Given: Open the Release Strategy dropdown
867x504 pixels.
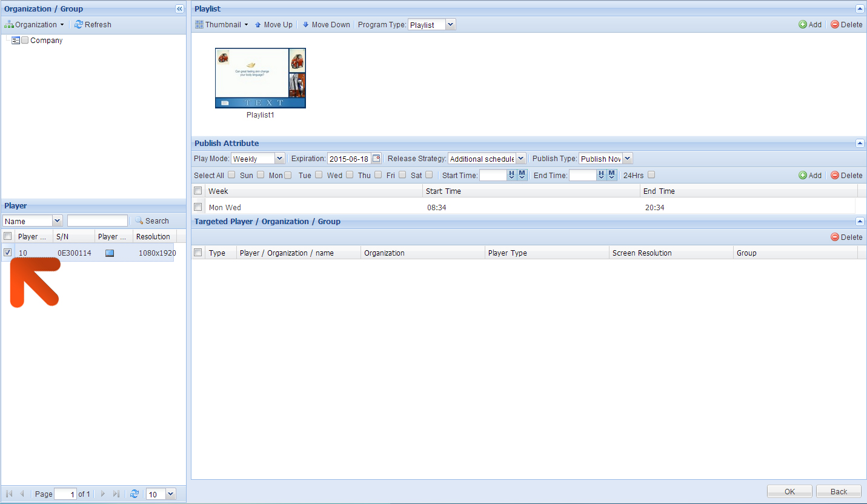Looking at the screenshot, I should point(520,159).
